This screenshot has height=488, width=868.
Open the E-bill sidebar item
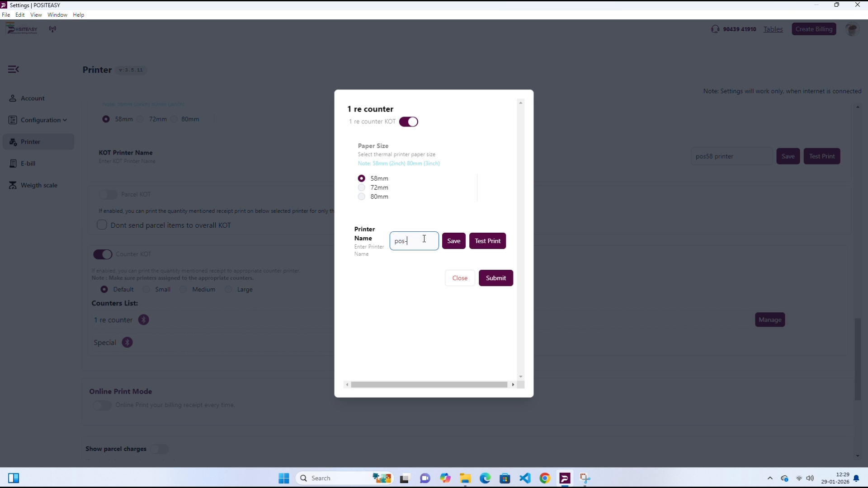click(x=28, y=164)
